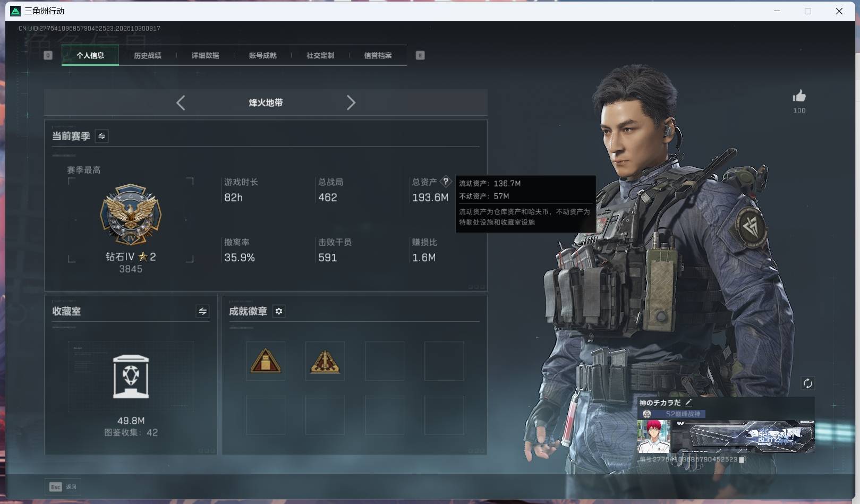
Task: Click the 图鉴收集: 42 text
Action: (131, 432)
